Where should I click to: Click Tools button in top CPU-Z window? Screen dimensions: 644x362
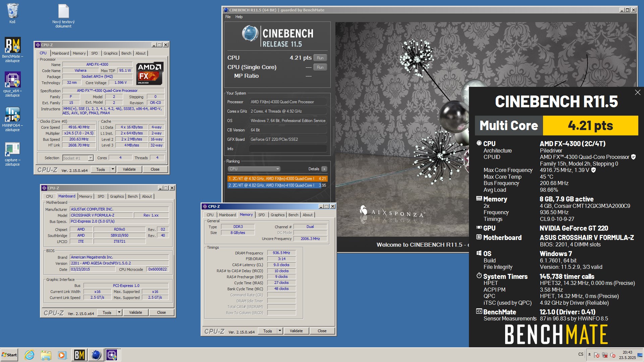pos(101,169)
